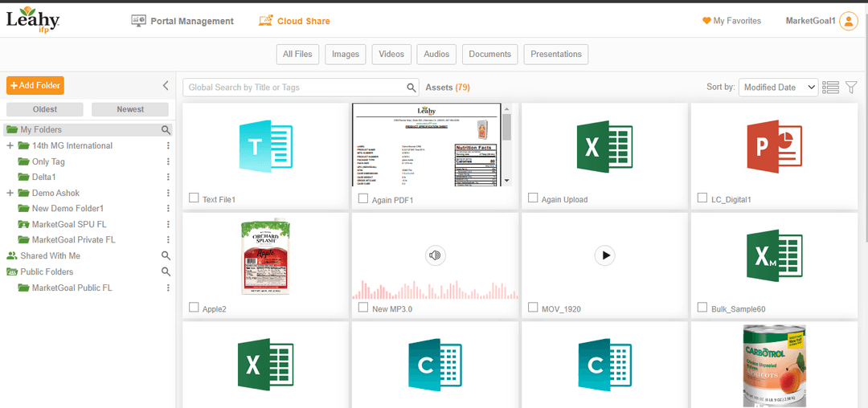Screen dimensions: 868x408
Task: Check the LC_Digital1 checkbox
Action: (702, 198)
